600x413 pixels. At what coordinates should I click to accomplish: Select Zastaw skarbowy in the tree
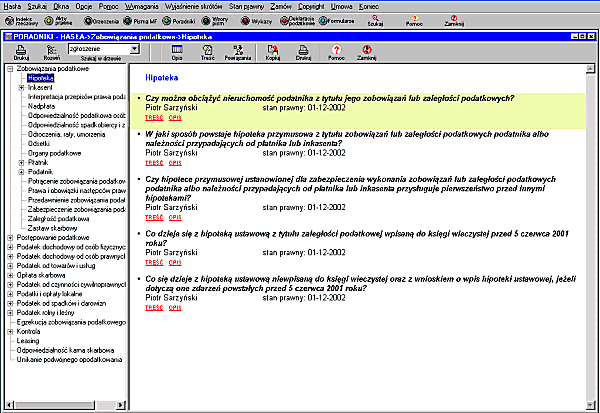coord(52,227)
